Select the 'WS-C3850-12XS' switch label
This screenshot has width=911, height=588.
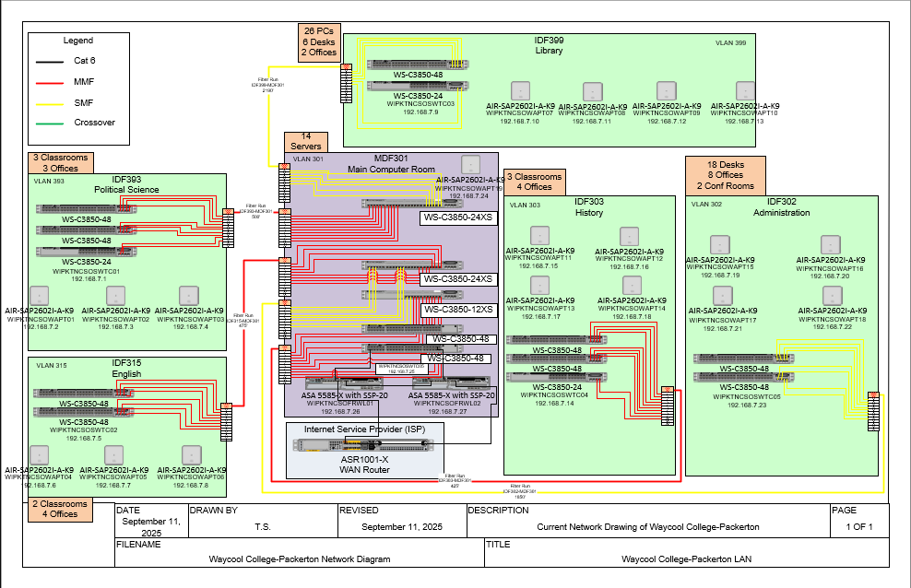458,310
